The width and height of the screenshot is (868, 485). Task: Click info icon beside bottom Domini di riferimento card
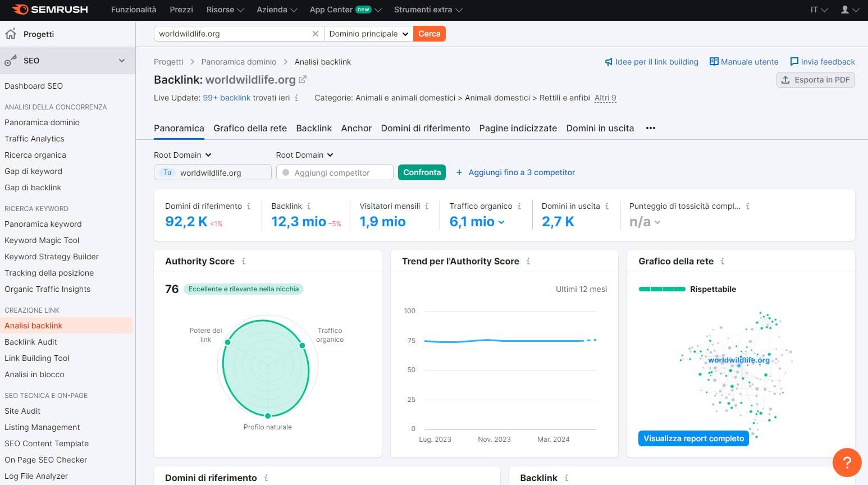pos(266,478)
